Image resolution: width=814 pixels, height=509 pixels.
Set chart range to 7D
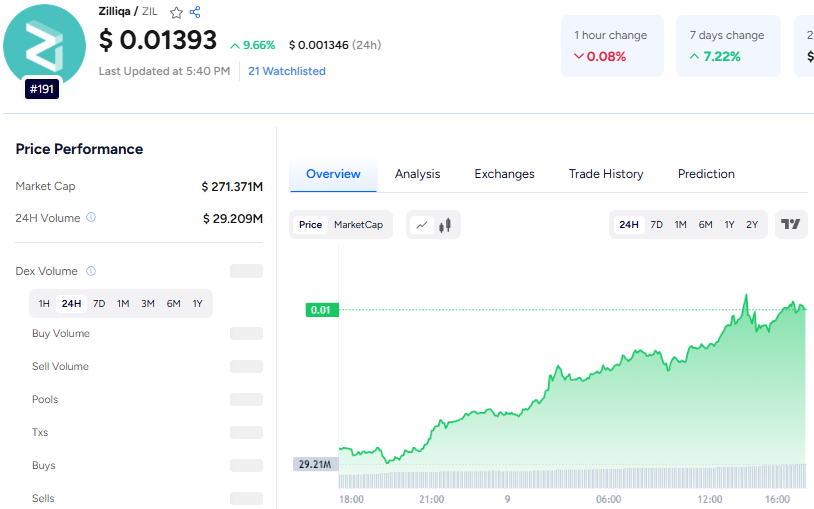pyautogui.click(x=657, y=224)
